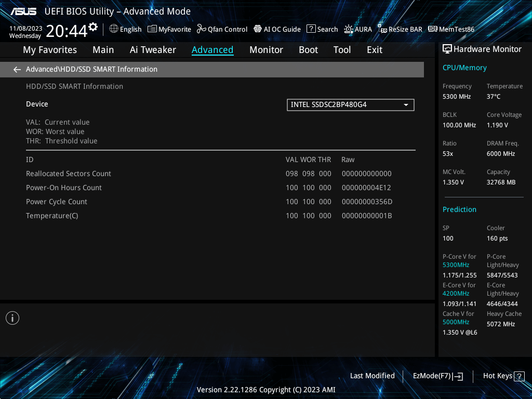Image resolution: width=532 pixels, height=399 pixels.
Task: Click the 100.00 MHz BCLK value
Action: [x=459, y=125]
